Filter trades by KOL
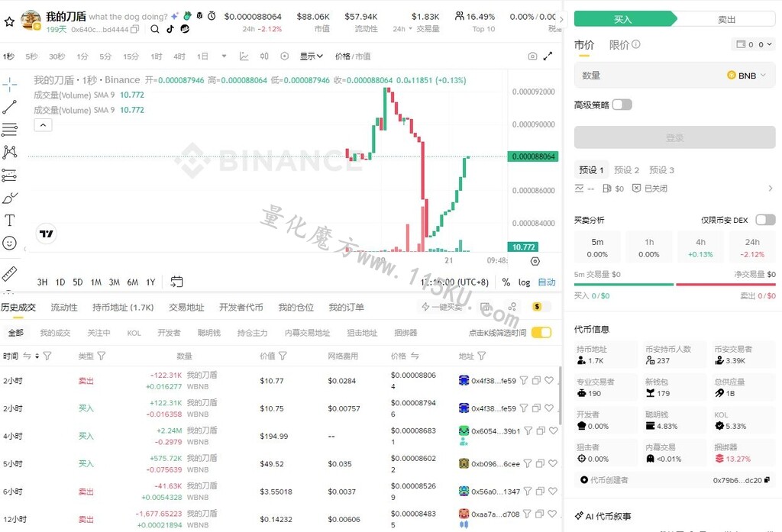The image size is (782, 532). pos(134,333)
